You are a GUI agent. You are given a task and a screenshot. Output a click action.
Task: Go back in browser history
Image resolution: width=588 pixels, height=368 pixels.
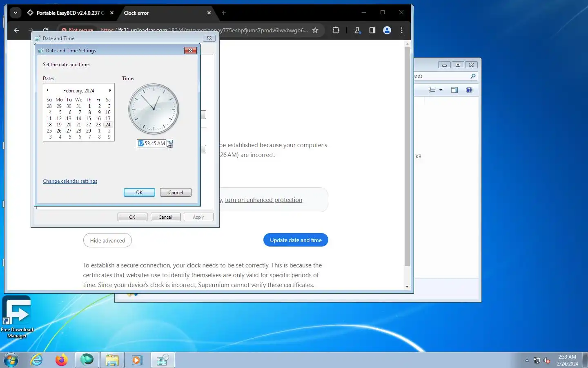[16, 30]
